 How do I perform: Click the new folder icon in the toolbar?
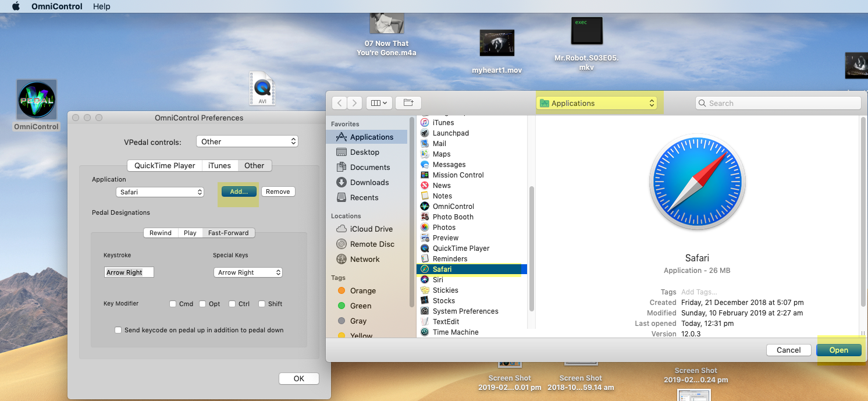click(408, 102)
